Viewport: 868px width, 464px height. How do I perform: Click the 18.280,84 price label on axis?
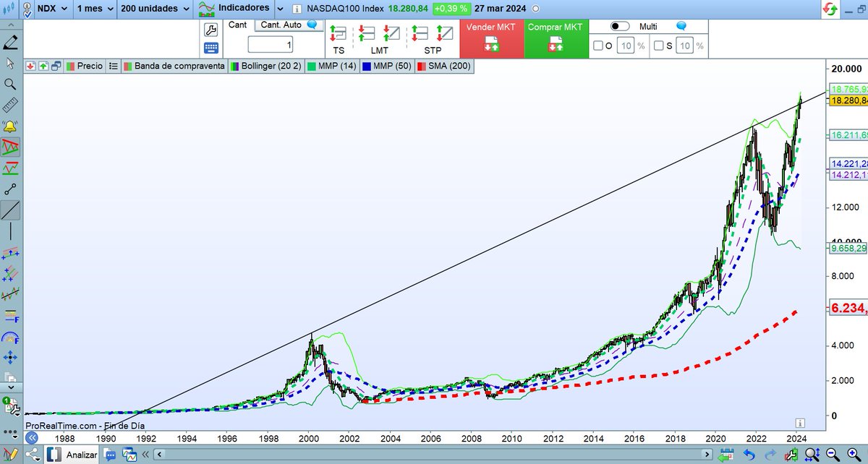(848, 100)
